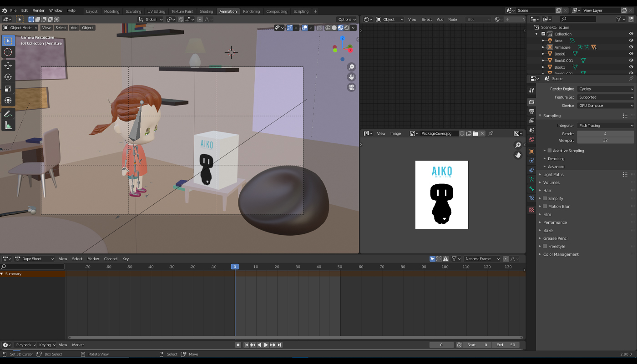This screenshot has height=364, width=637.
Task: Select the Measure ruler tool
Action: 8,126
